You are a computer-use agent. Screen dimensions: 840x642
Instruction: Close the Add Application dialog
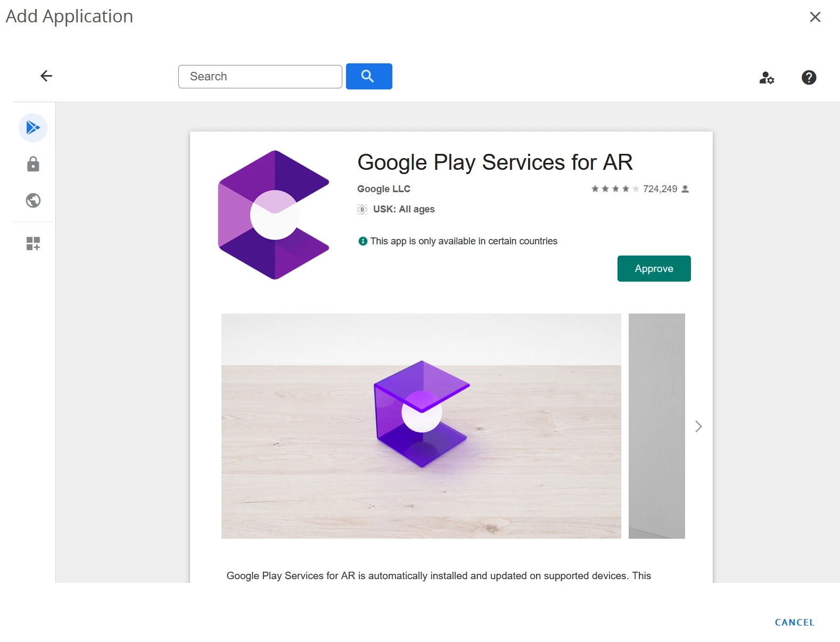tap(815, 17)
